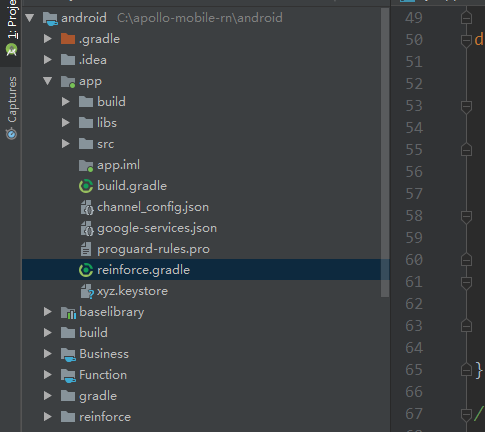485x432 pixels.
Task: Expand the src folder
Action: [x=66, y=144]
